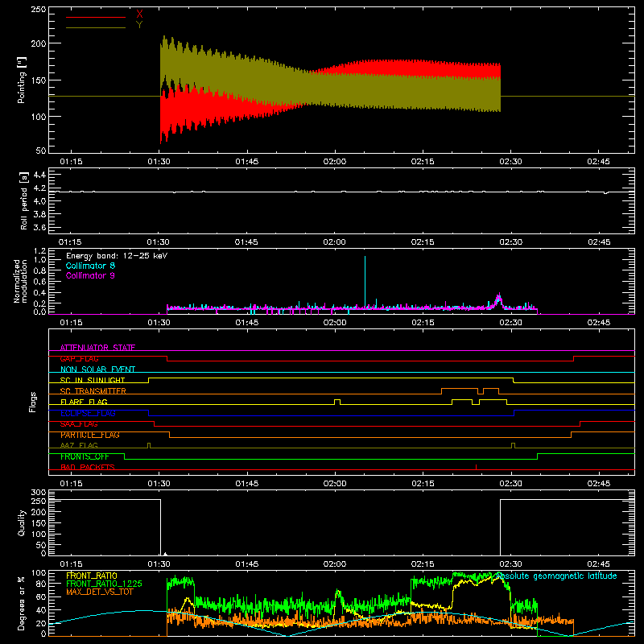Click the BAD_PACKETS flag label
Screen dimensions: 644x644
[x=88, y=468]
